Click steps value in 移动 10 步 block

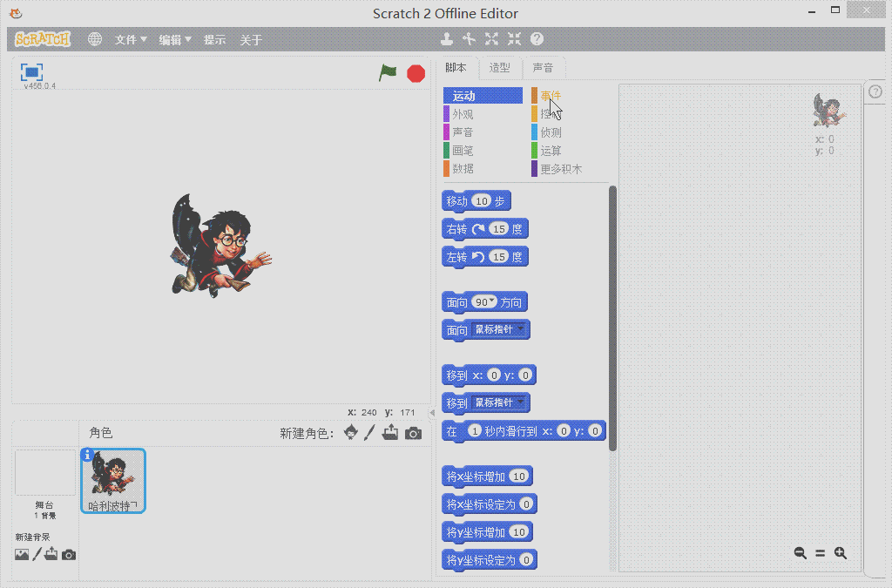coord(482,200)
